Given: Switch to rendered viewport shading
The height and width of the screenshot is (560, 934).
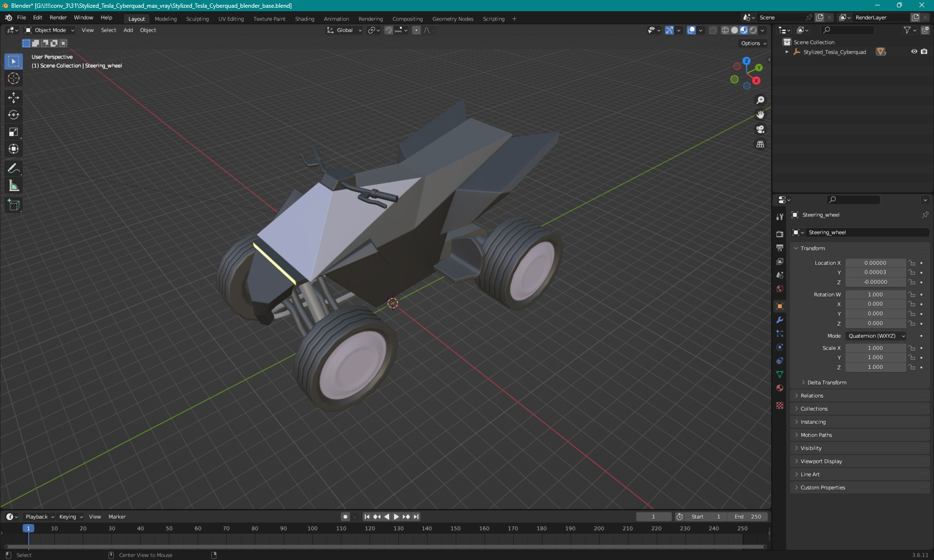Looking at the screenshot, I should (753, 30).
